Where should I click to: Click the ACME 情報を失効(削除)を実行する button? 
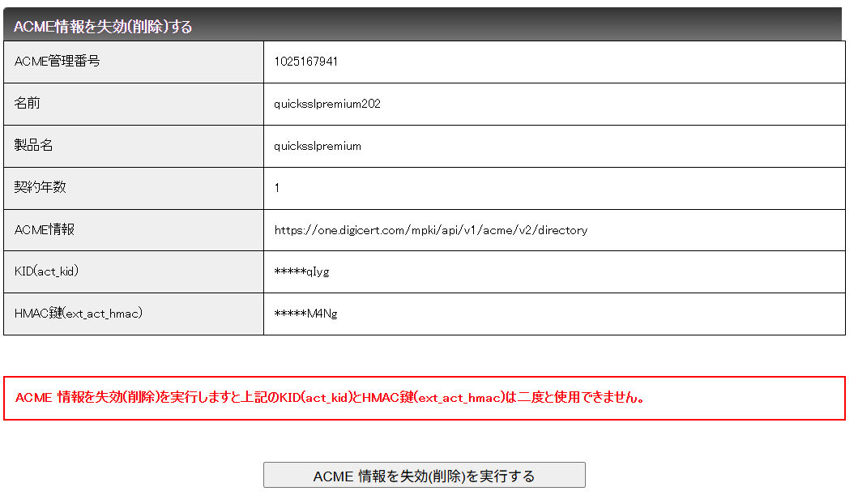(424, 476)
